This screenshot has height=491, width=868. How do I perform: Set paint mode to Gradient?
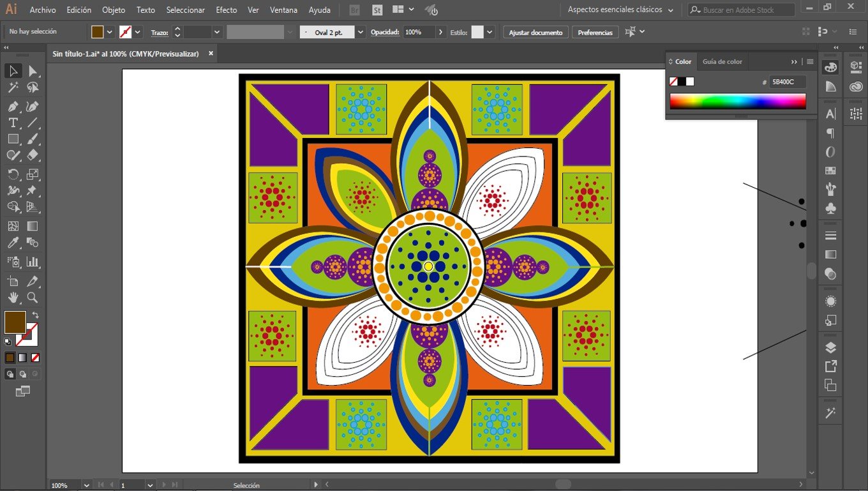coord(22,358)
